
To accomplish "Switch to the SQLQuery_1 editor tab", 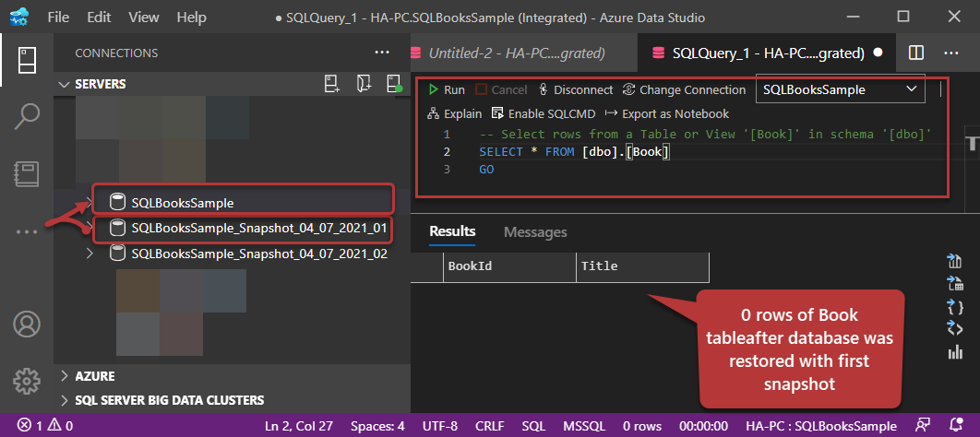I will (768, 53).
